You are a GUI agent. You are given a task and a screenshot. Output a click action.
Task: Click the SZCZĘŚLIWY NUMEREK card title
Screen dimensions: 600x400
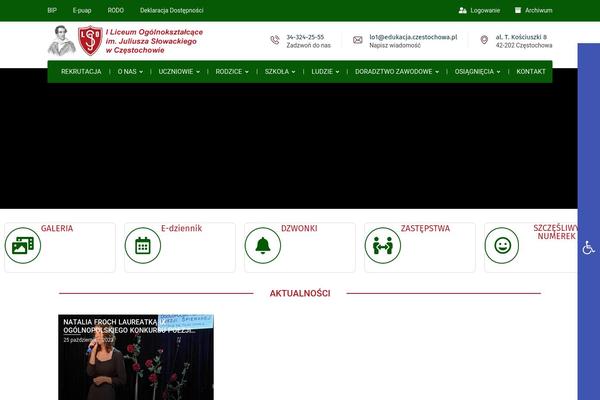click(556, 232)
